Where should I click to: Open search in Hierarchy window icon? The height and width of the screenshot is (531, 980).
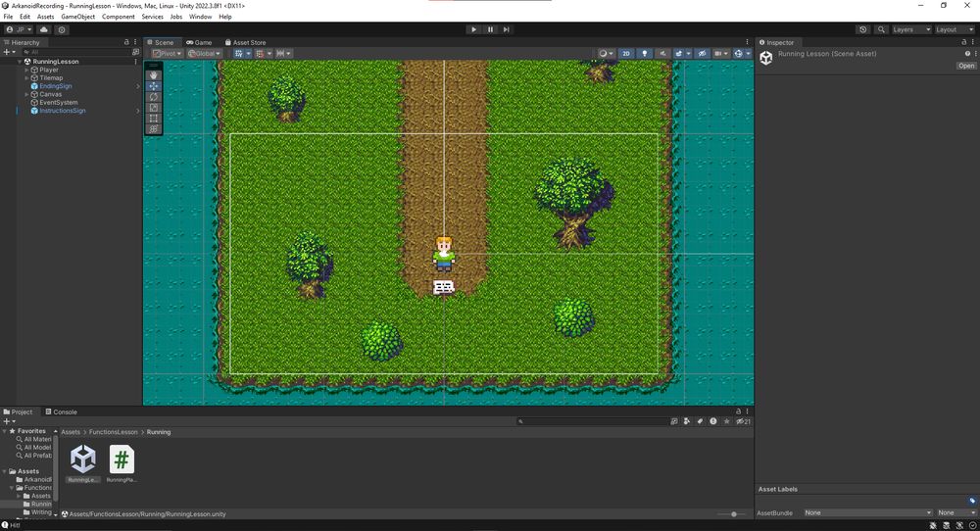pyautogui.click(x=135, y=53)
